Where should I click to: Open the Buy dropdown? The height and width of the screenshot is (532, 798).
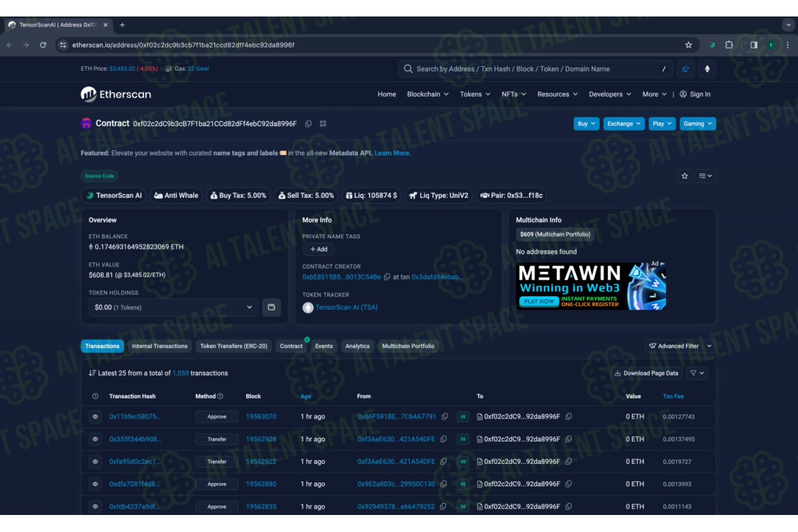click(x=587, y=124)
